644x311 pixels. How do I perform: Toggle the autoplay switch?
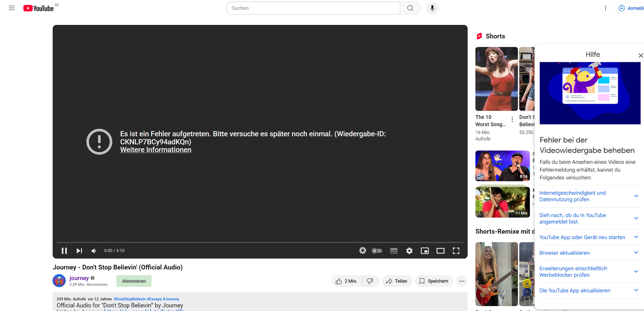(x=377, y=251)
